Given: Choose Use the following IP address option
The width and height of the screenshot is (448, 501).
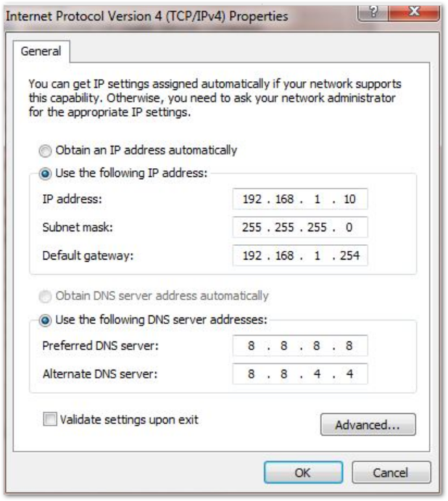Looking at the screenshot, I should pos(46,173).
